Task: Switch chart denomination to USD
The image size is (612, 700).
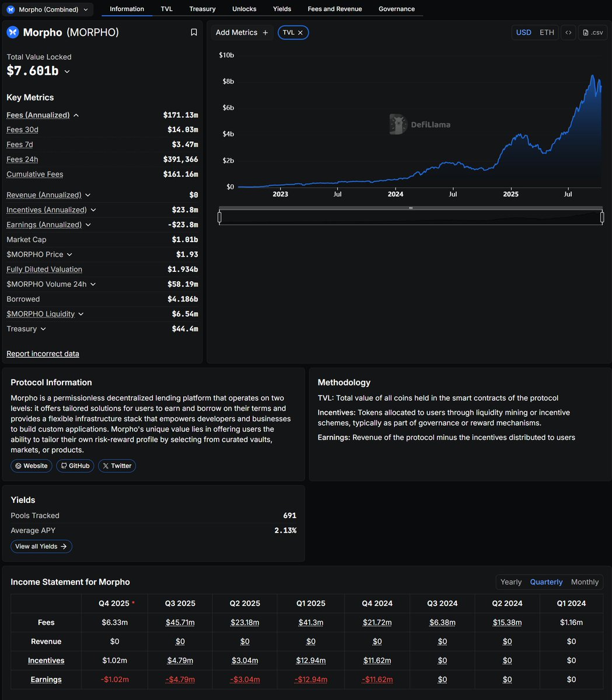Action: pyautogui.click(x=523, y=33)
